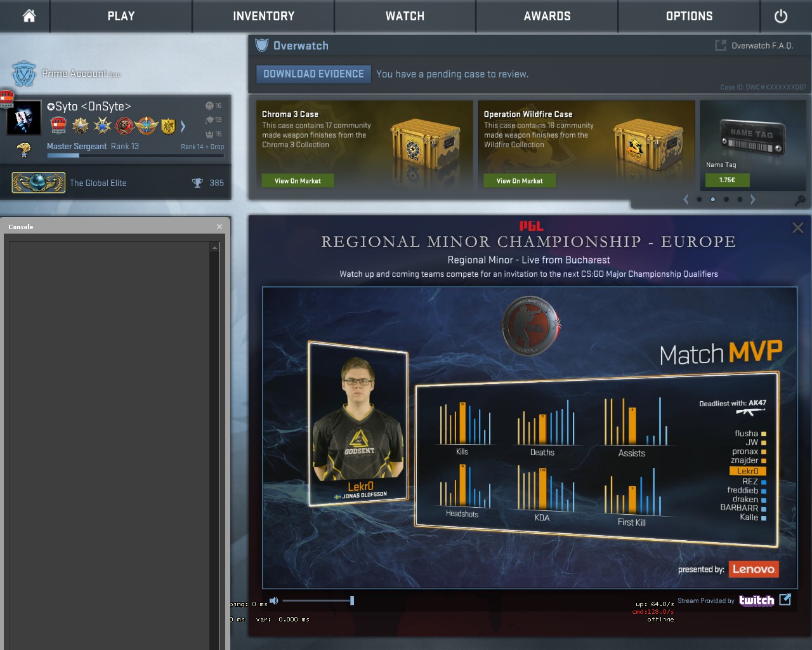Click the first red medal badge
Viewport: 812px width, 650px height.
tap(58, 126)
